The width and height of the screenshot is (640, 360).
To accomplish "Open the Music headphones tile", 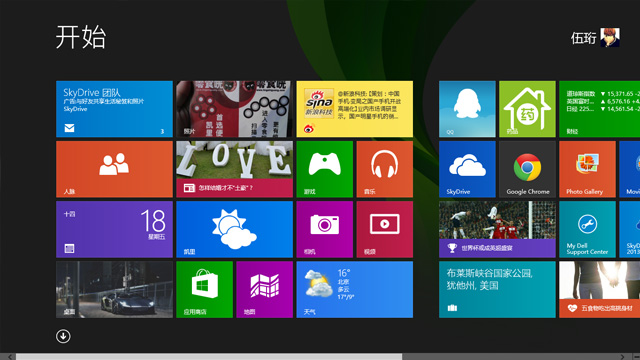I will point(384,169).
